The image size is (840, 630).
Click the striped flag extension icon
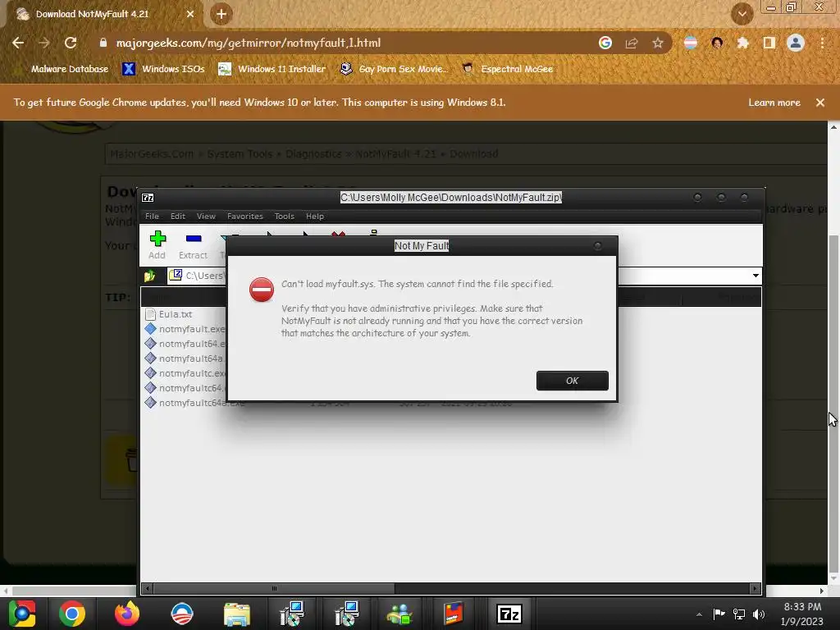691,43
